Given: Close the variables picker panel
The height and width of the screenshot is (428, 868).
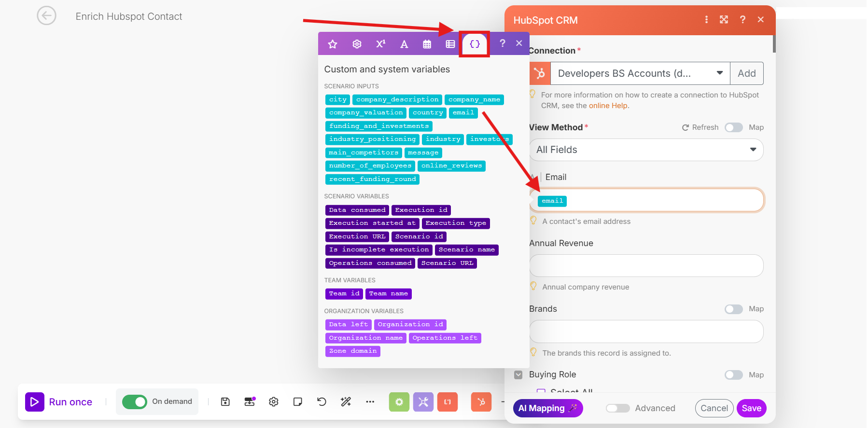Looking at the screenshot, I should click(x=519, y=43).
